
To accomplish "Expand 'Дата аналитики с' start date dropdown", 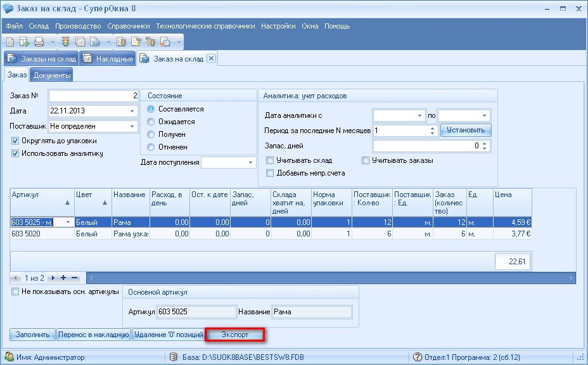I will pyautogui.click(x=419, y=115).
